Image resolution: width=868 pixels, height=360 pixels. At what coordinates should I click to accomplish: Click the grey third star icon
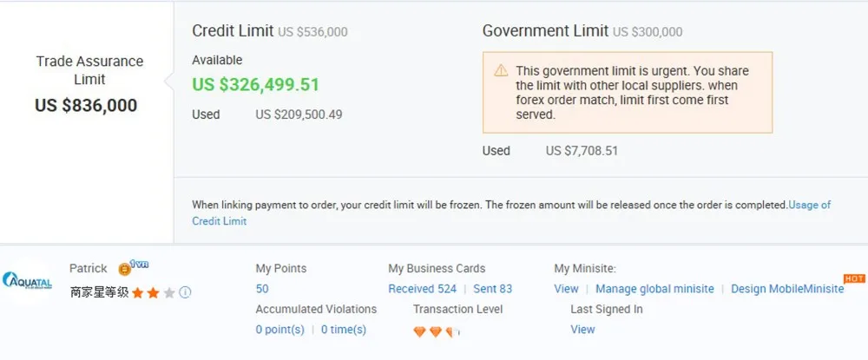(168, 292)
